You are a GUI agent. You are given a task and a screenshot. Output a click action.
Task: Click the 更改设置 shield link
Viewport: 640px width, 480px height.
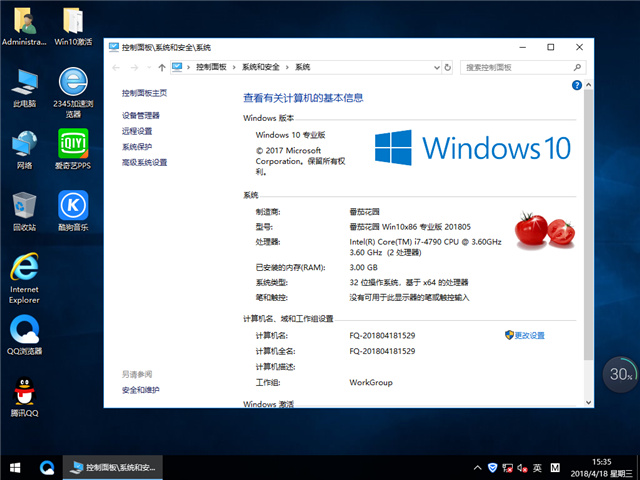[x=525, y=336]
